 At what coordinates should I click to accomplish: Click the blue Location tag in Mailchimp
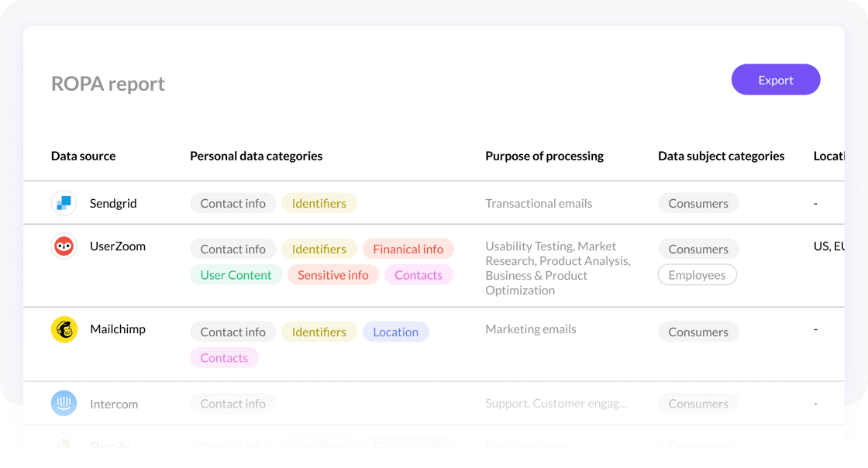click(395, 332)
